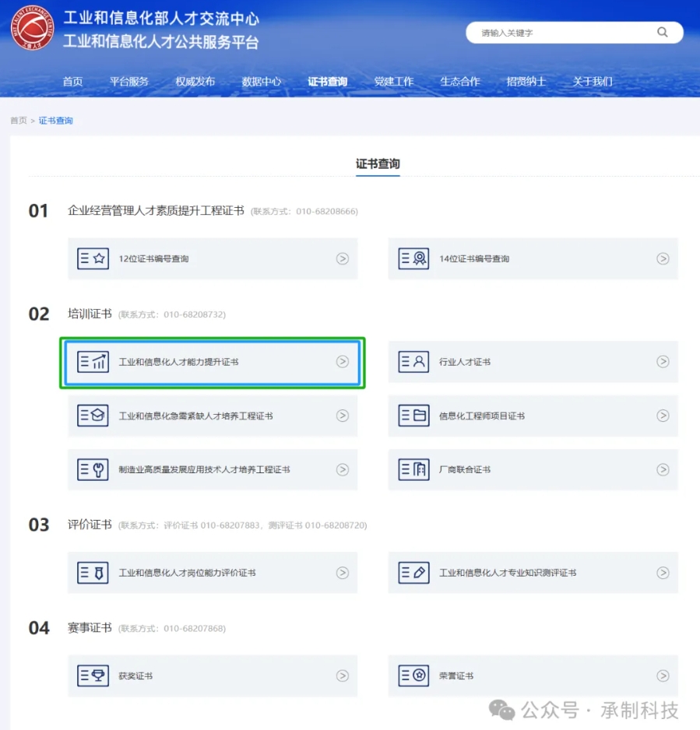Open 工业和信息化人才能力提升证书 query
The image size is (700, 730).
coord(213,362)
